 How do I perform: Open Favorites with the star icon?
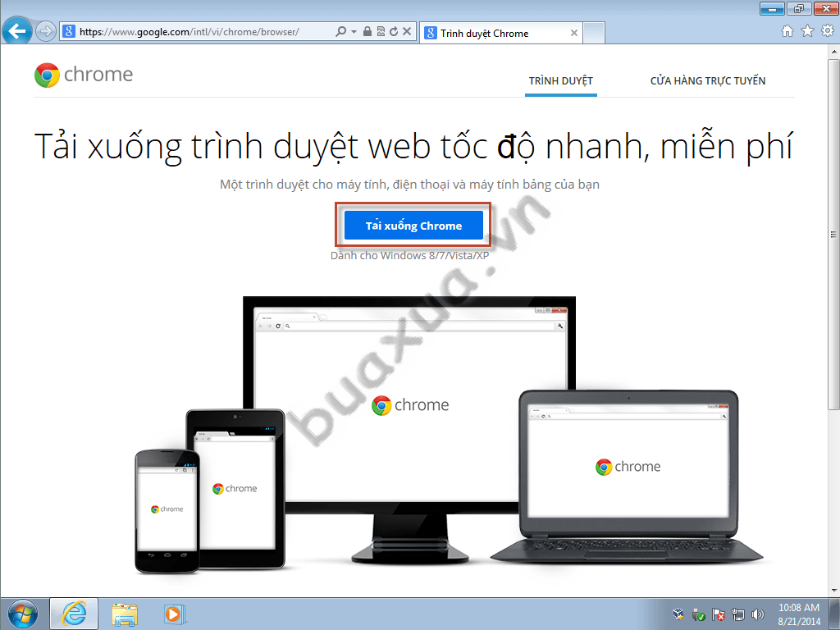click(x=807, y=31)
